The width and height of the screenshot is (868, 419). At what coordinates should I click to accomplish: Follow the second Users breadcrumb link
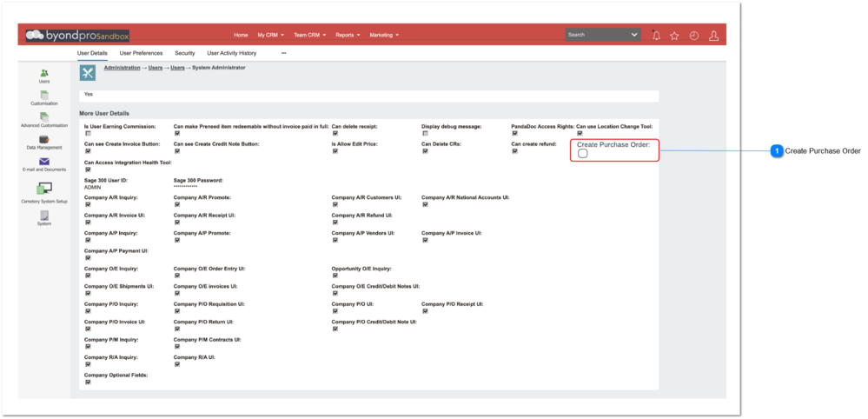tap(177, 68)
